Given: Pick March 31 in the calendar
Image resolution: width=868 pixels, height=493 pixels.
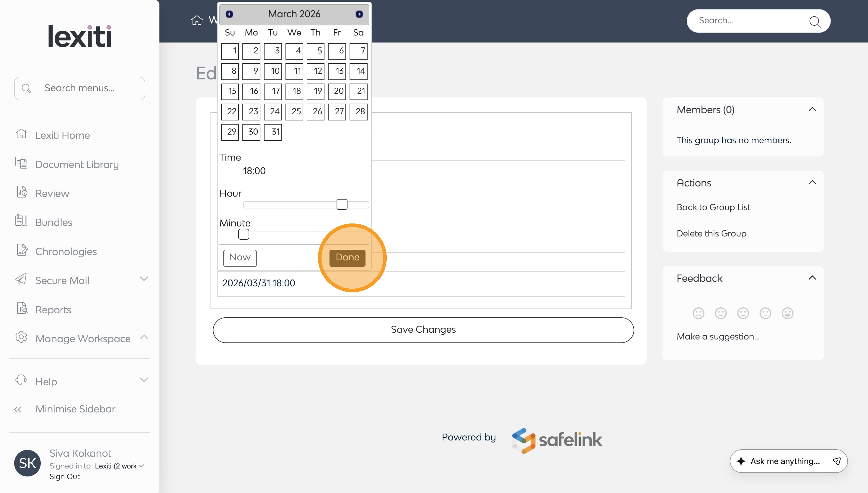Looking at the screenshot, I should click(273, 132).
